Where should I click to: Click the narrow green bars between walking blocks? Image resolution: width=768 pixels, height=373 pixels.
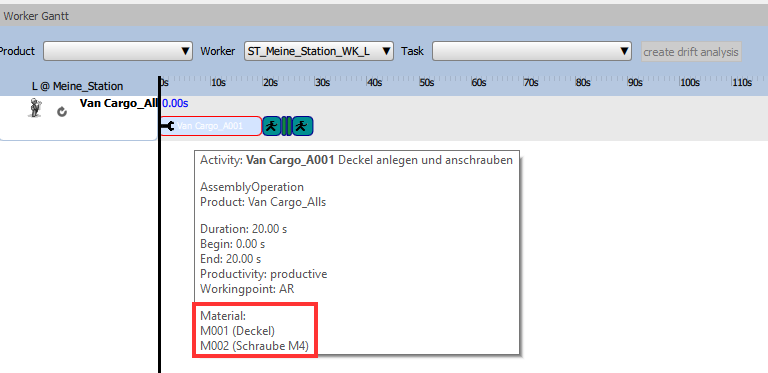coord(287,126)
